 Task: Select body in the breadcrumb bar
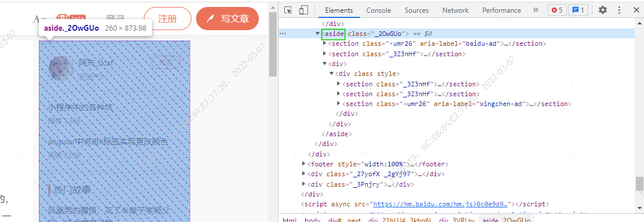tap(313, 220)
